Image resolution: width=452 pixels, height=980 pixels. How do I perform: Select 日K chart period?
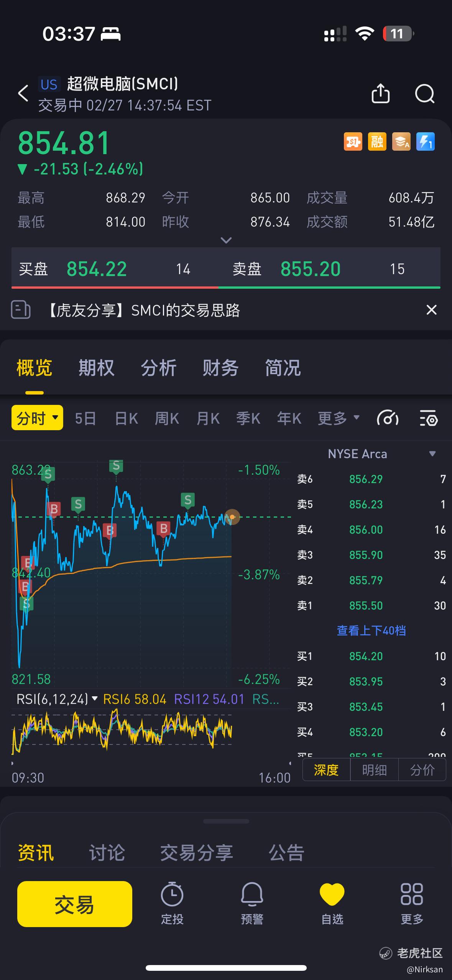coord(127,418)
